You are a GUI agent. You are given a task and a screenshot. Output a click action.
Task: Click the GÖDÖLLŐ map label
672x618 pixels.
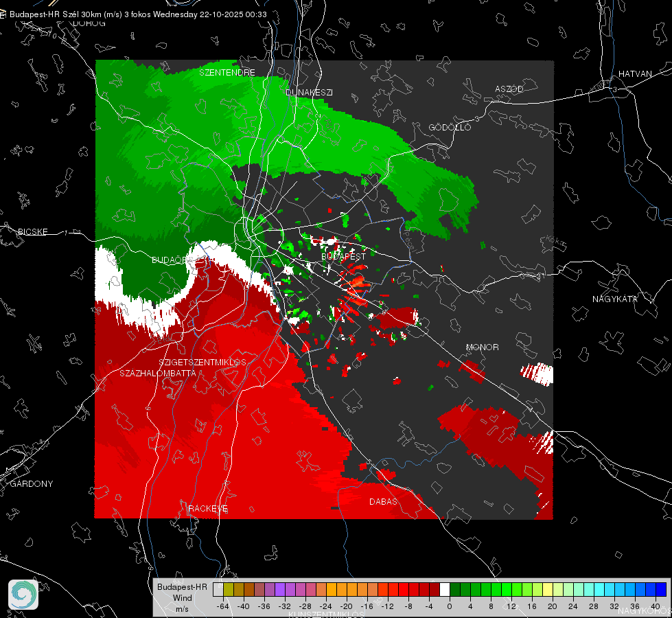[x=450, y=127]
